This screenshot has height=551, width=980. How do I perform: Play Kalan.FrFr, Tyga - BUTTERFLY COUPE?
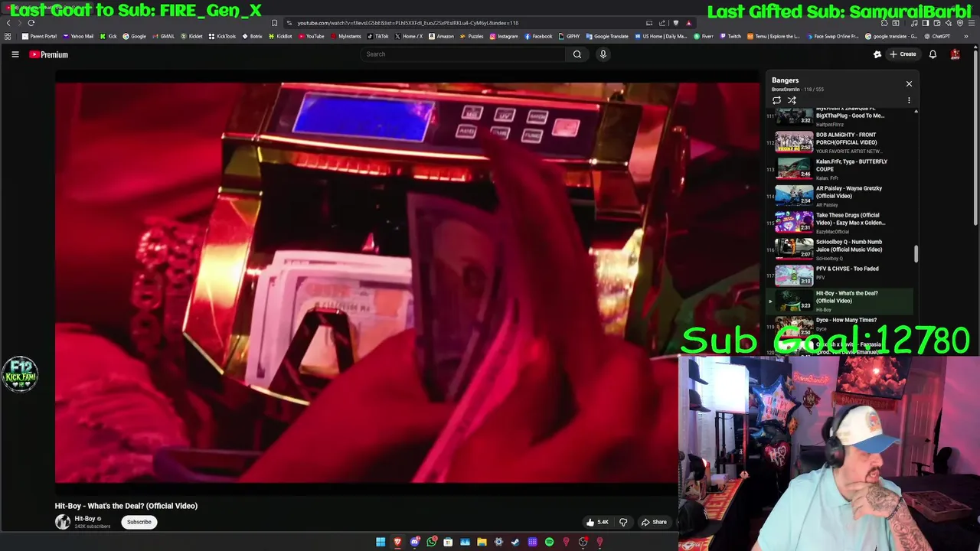pos(840,169)
